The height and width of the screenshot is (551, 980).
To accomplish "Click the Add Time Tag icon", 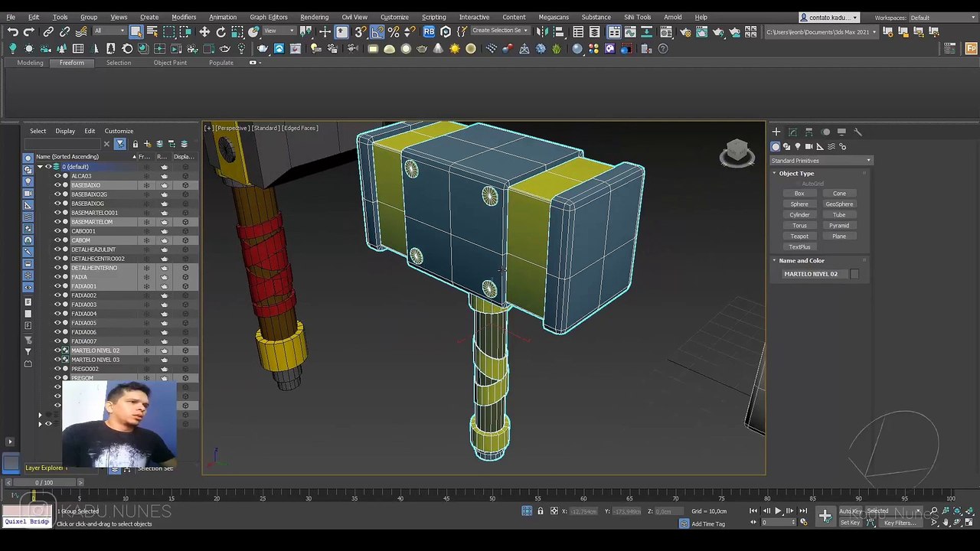I will [684, 523].
